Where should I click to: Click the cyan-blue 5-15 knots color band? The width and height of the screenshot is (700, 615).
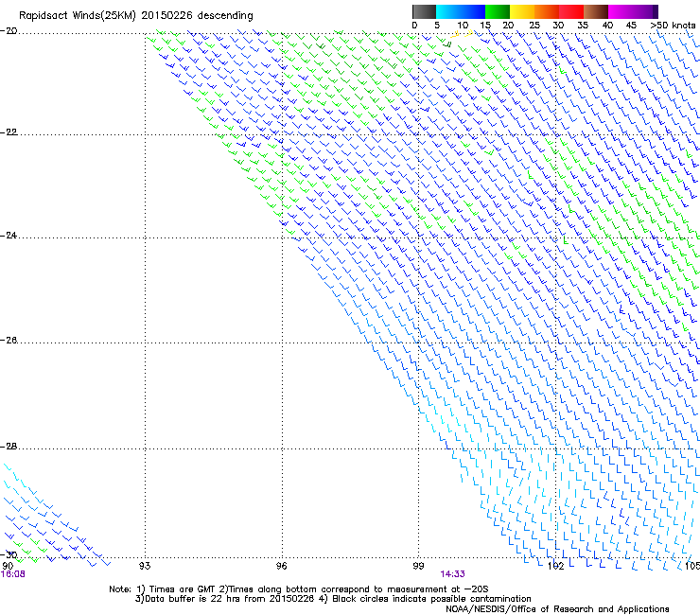click(x=461, y=11)
